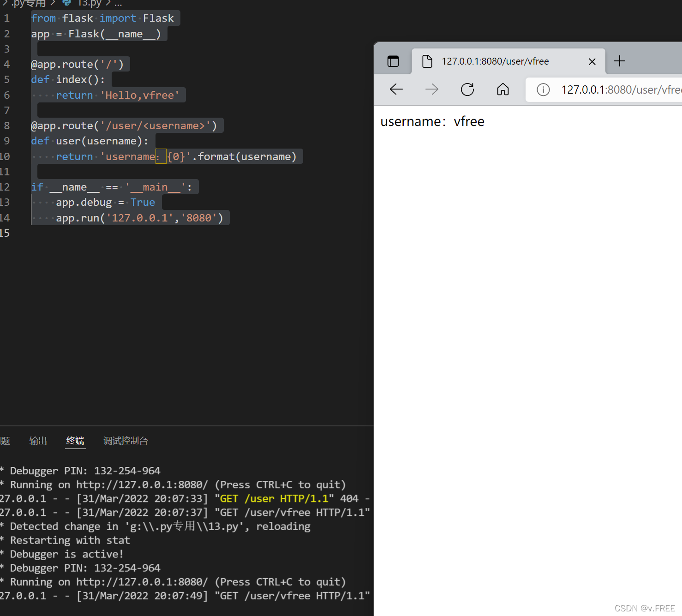Click the 'def user(username):' line
This screenshot has width=682, height=616.
click(90, 141)
